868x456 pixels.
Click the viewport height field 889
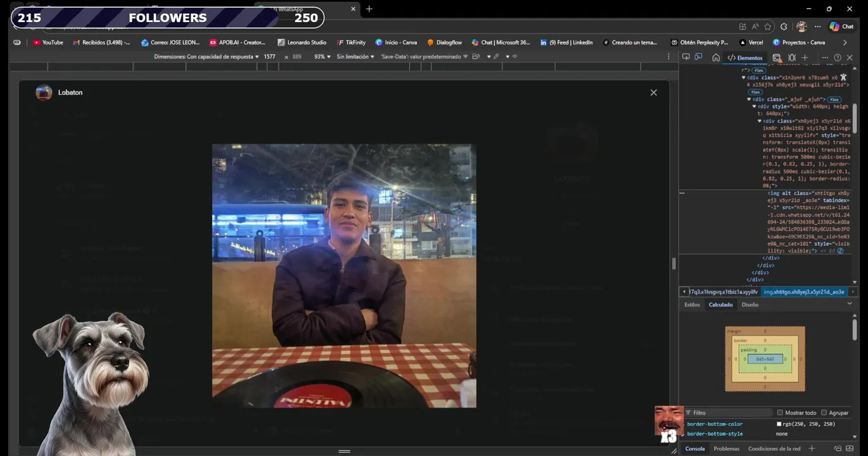tap(296, 56)
